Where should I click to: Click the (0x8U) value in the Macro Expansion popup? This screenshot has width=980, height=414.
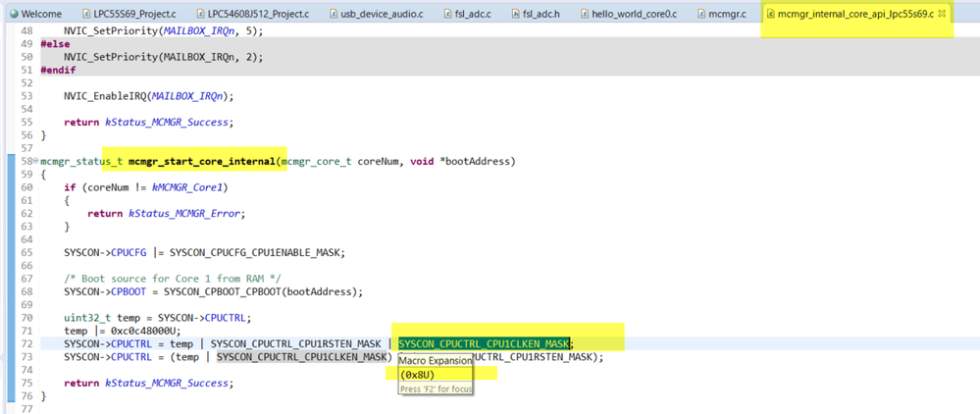click(x=416, y=374)
